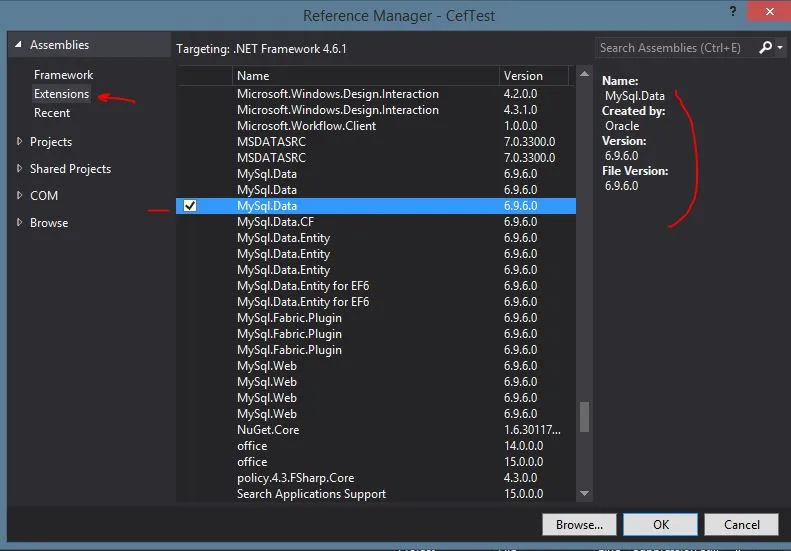Expand the COM section

click(x=19, y=195)
